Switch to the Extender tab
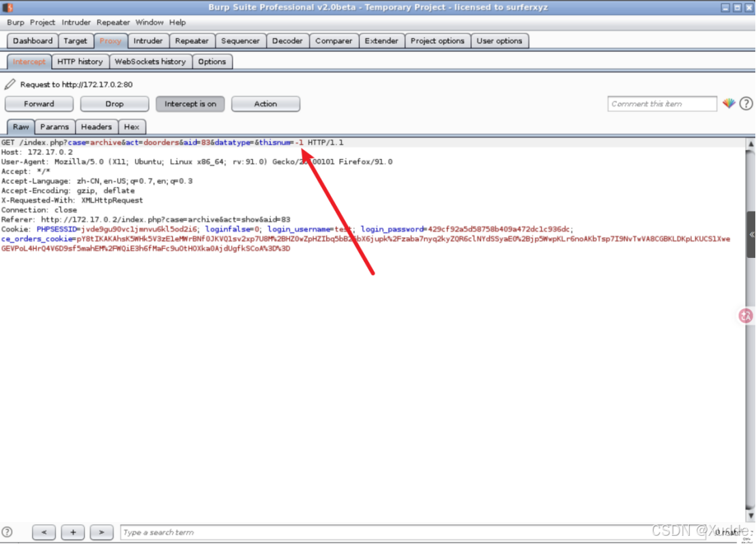The width and height of the screenshot is (756, 544). tap(381, 41)
